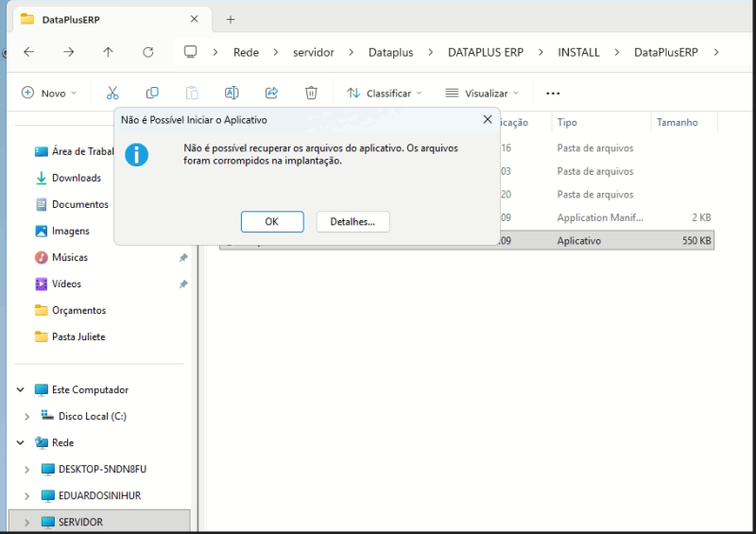Close the DataPlusERP tab

195,19
